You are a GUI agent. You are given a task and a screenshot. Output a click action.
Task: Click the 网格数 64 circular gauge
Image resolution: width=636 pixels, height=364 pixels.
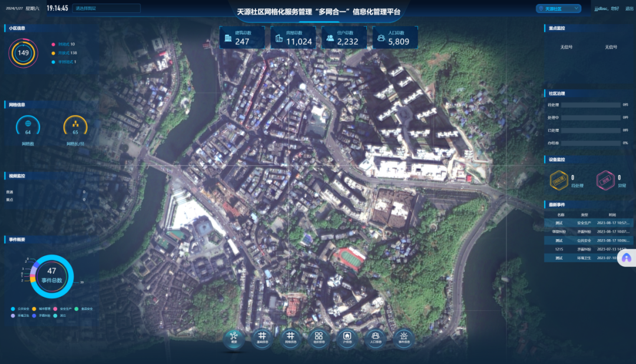coord(28,126)
